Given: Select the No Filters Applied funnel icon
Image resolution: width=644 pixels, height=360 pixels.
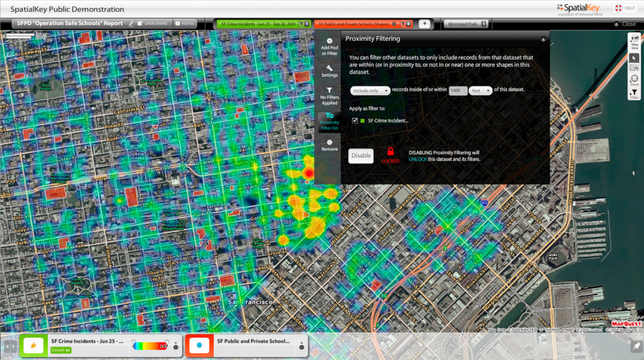Looking at the screenshot, I should [329, 91].
